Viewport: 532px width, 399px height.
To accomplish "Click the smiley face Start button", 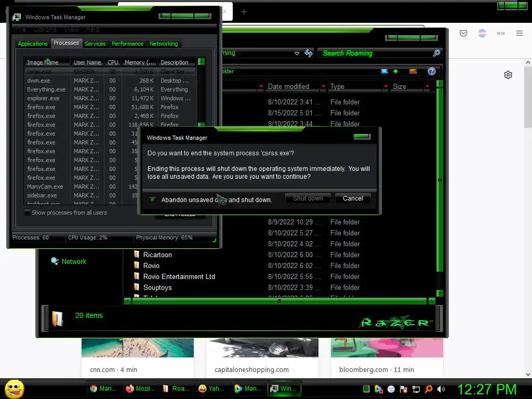I will (14, 389).
